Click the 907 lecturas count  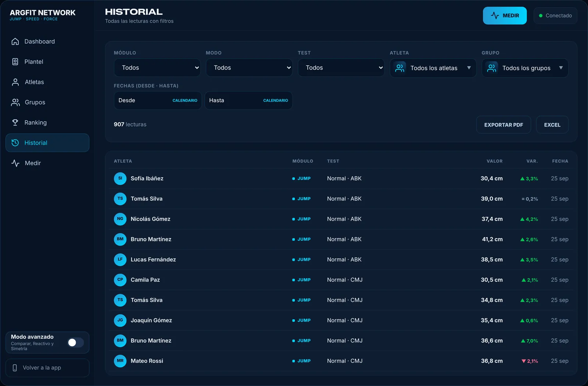[130, 124]
